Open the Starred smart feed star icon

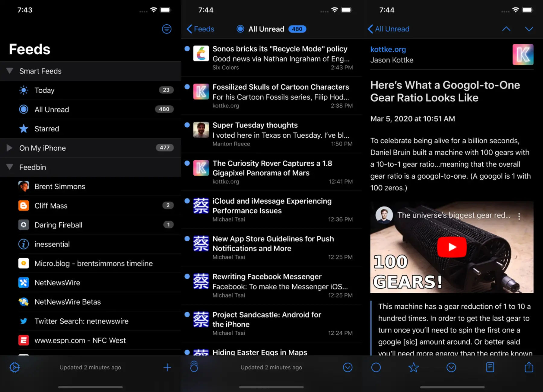click(24, 129)
